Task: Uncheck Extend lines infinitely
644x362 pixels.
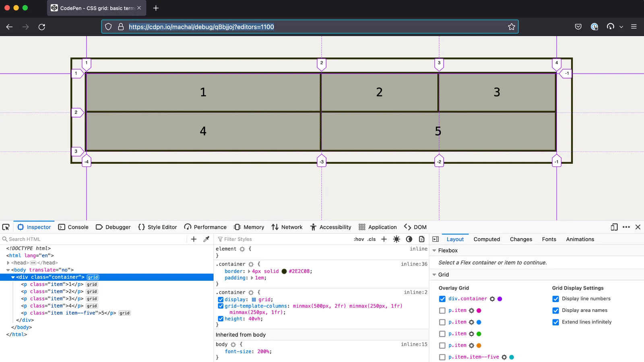Action: [555, 322]
